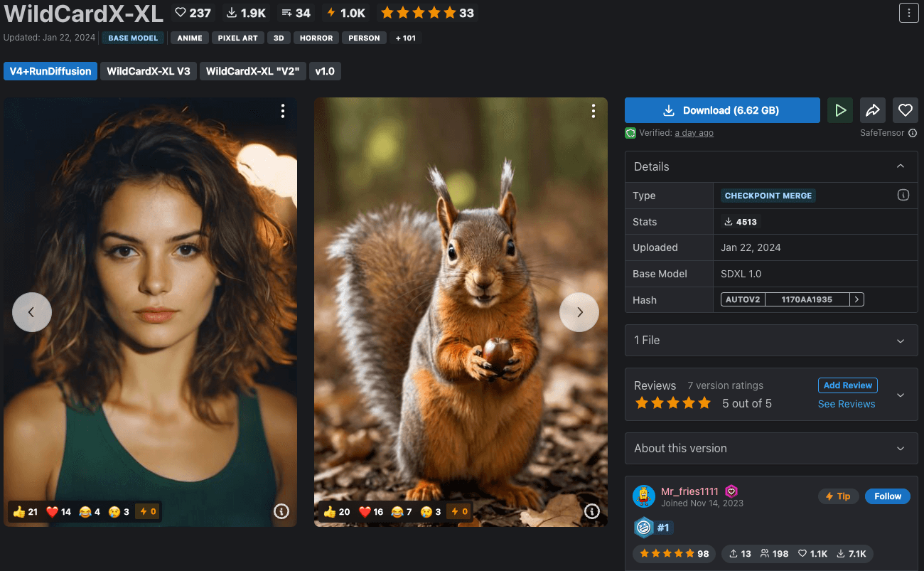
Task: Cry-react on the woman portrait image
Action: coord(119,511)
